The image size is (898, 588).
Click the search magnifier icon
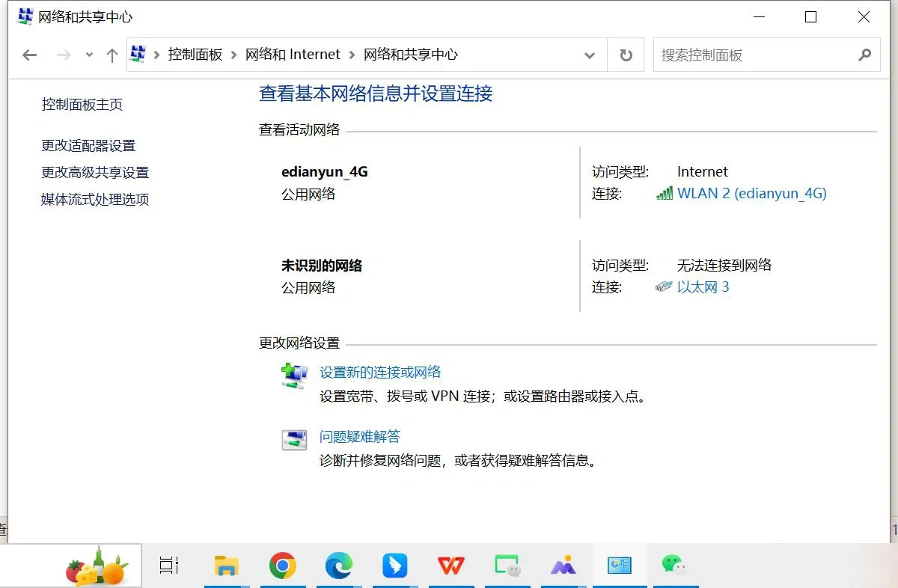tap(865, 55)
